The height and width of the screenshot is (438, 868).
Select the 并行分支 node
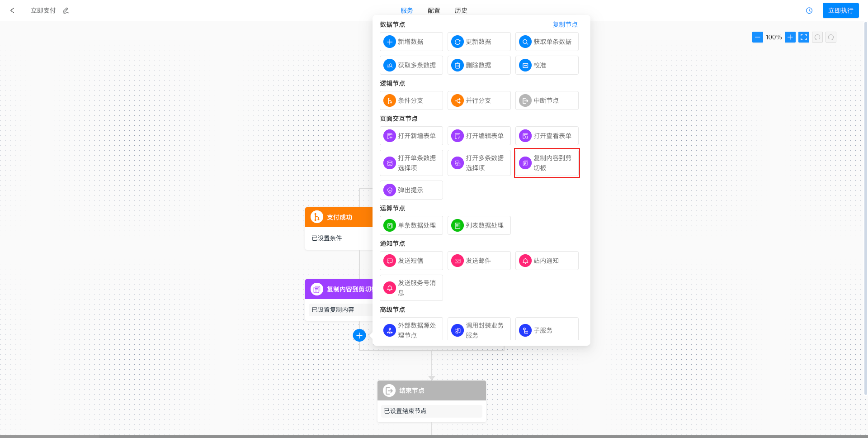479,100
